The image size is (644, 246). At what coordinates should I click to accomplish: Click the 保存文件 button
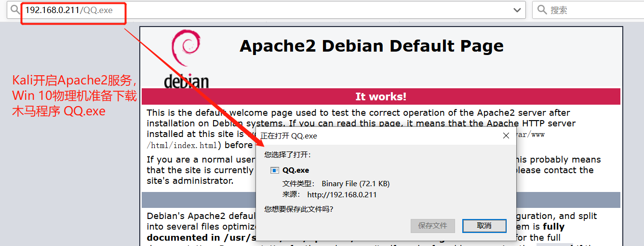click(x=433, y=225)
